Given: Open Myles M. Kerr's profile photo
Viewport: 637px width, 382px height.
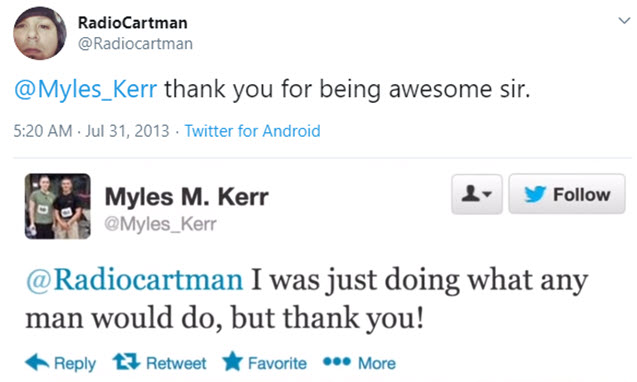Looking at the screenshot, I should (58, 206).
